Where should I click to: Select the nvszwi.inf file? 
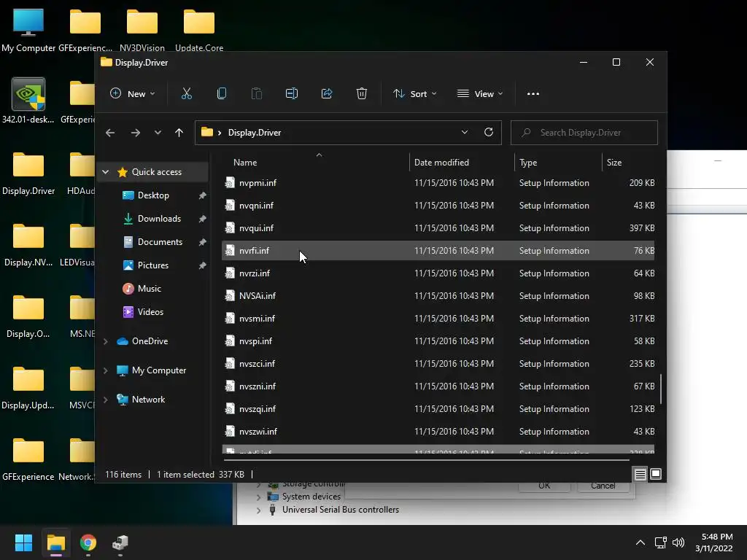[438, 432]
